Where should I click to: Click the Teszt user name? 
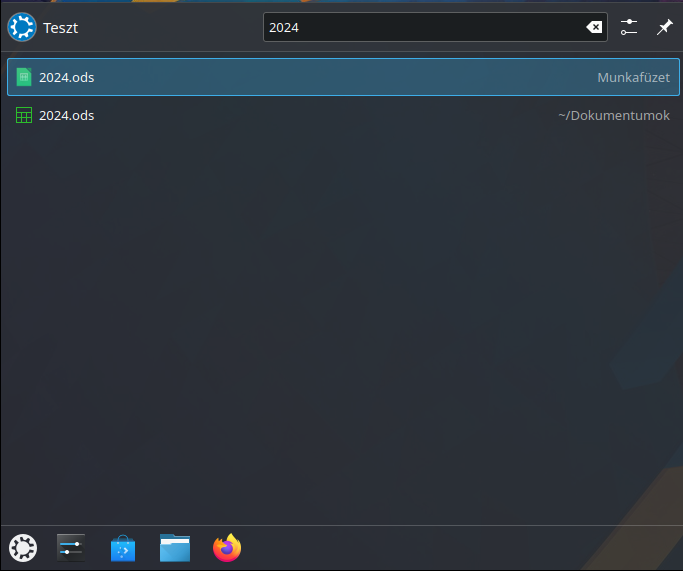61,28
